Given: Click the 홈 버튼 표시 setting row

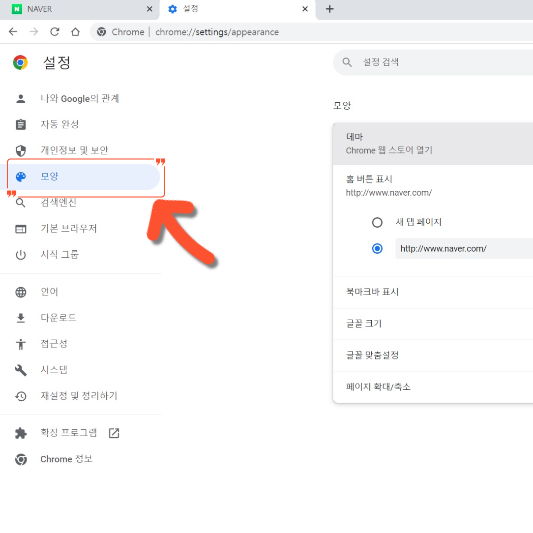Looking at the screenshot, I should [433, 186].
